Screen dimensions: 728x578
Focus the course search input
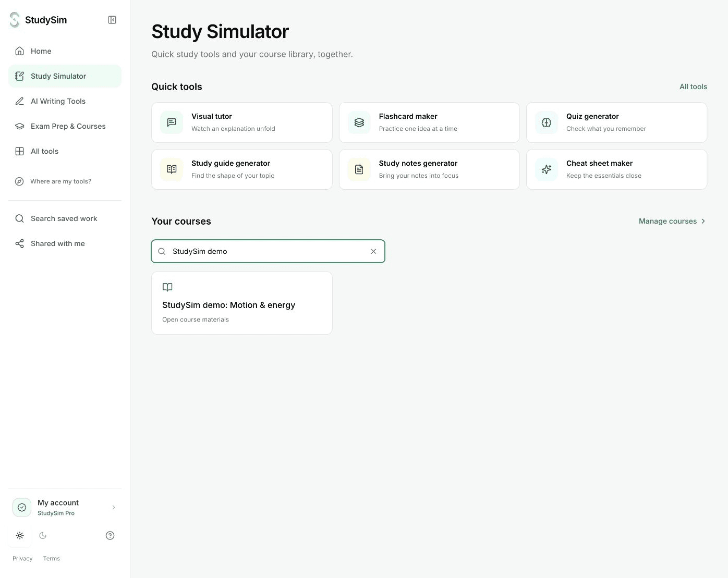click(x=268, y=251)
